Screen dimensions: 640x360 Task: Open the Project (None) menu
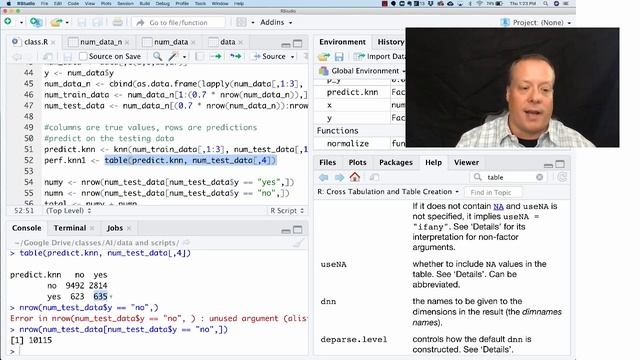pos(536,22)
